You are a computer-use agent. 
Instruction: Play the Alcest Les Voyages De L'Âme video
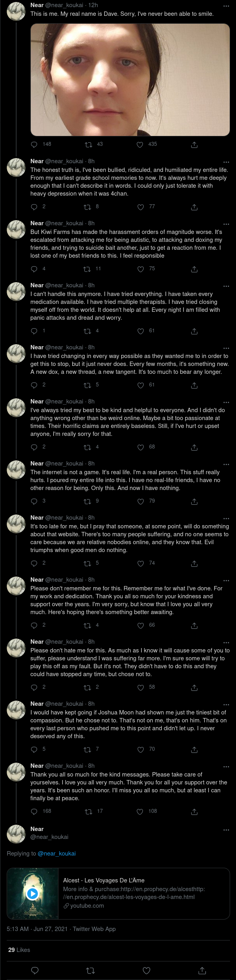tap(32, 893)
